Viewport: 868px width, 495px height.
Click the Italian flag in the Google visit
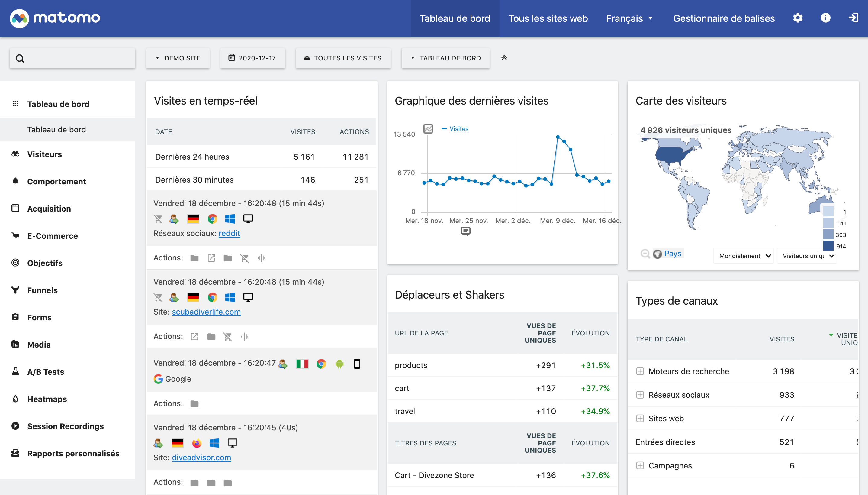tap(302, 364)
